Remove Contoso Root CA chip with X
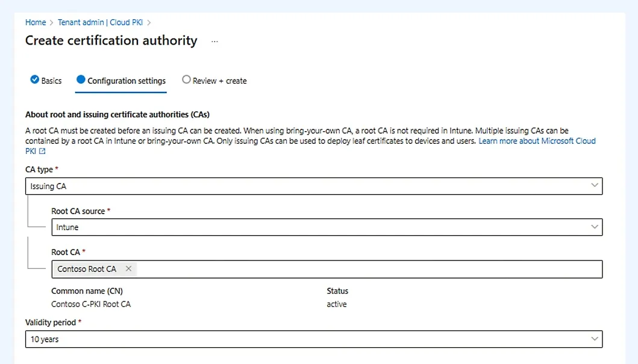This screenshot has width=638, height=364. (128, 269)
